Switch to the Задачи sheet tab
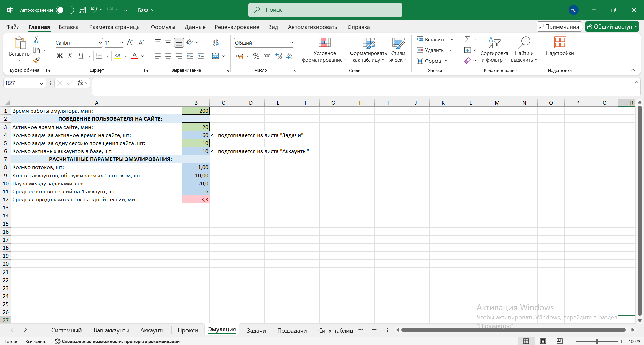The width and height of the screenshot is (644, 345). tap(256, 330)
